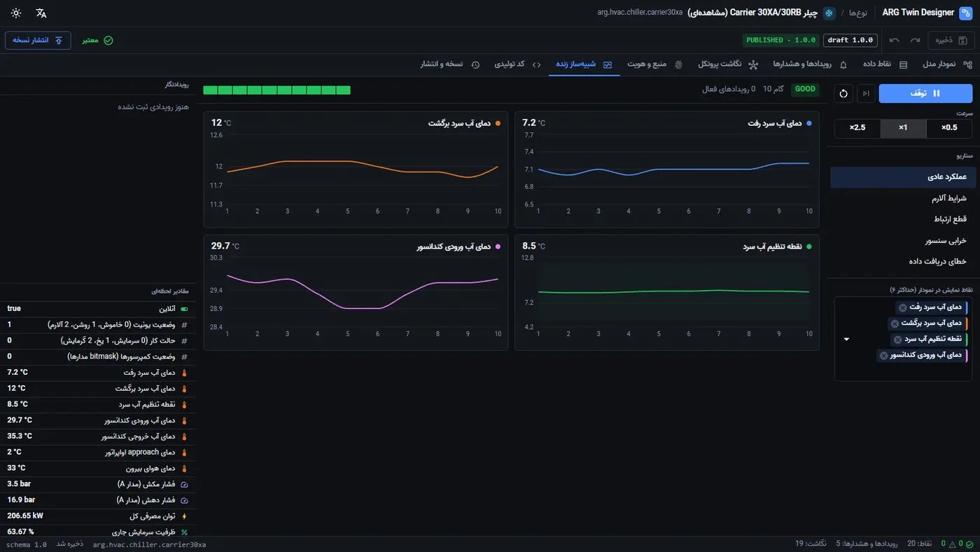Open the منبع و هویت tab

654,64
